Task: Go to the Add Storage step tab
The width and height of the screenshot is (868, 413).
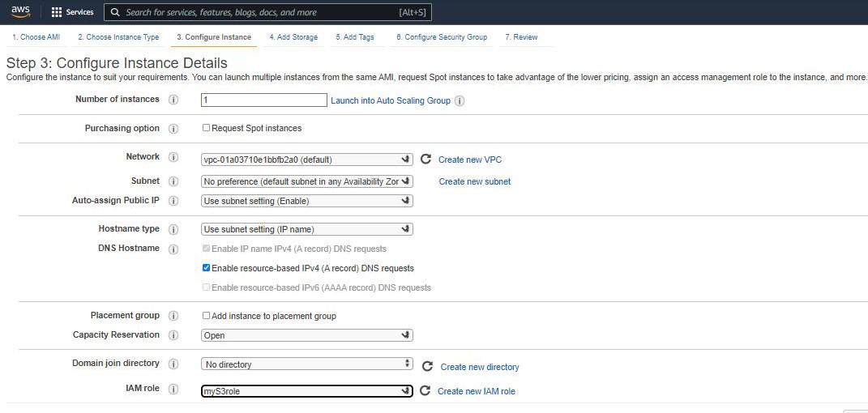Action: tap(293, 37)
